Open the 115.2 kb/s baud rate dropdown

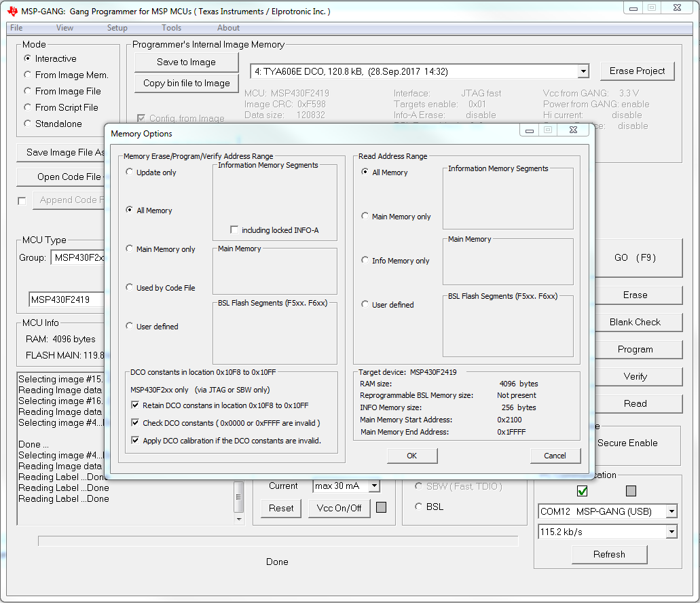tap(671, 532)
